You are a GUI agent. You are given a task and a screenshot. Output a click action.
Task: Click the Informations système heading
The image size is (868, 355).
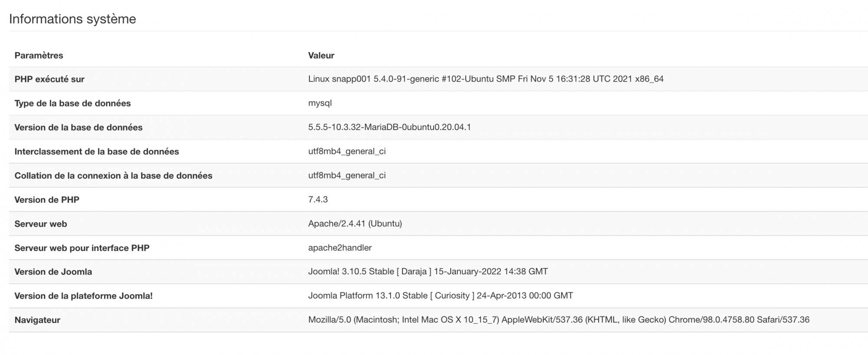tap(72, 19)
